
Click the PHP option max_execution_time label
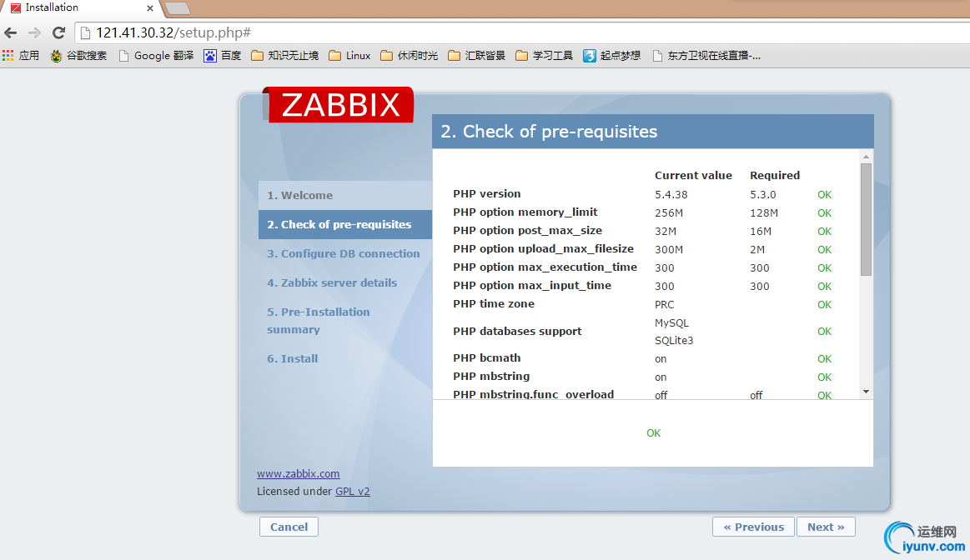[x=545, y=267]
